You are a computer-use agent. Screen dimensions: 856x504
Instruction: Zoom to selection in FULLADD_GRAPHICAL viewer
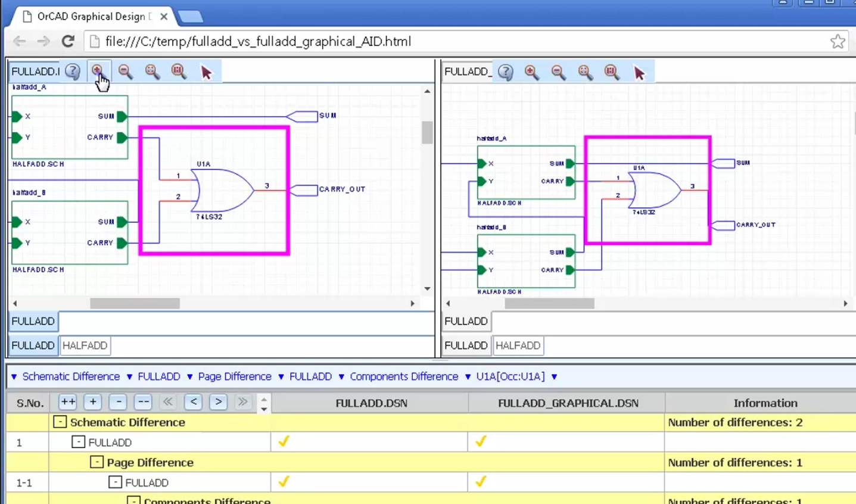click(x=611, y=72)
